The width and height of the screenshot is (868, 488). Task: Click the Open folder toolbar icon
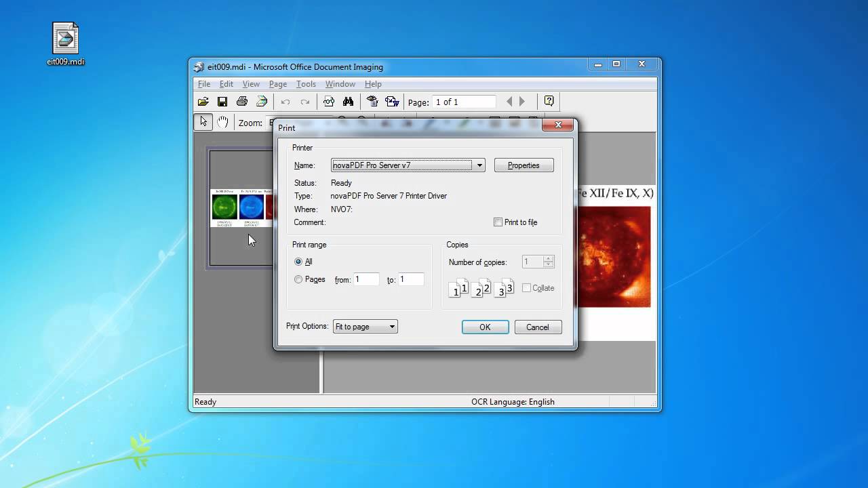[x=203, y=102]
